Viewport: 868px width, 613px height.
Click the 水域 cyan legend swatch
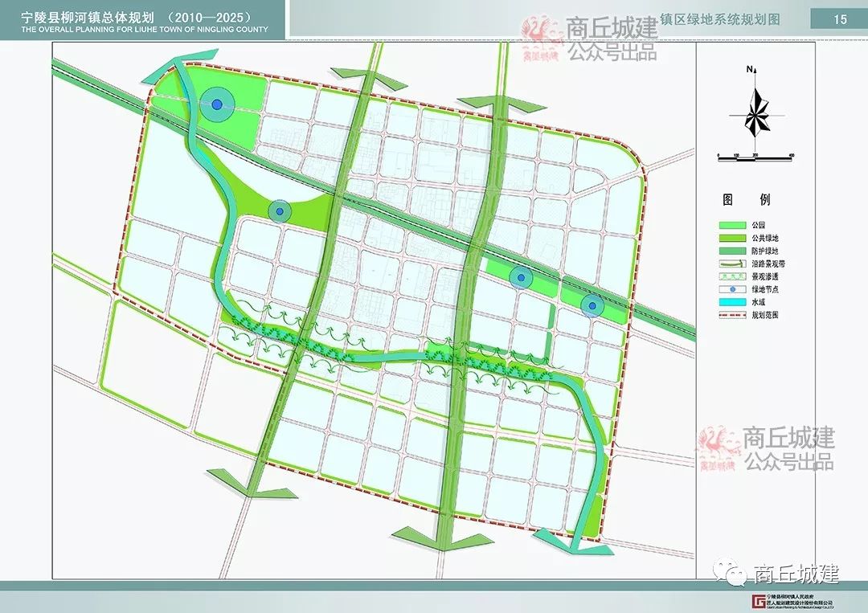click(733, 303)
